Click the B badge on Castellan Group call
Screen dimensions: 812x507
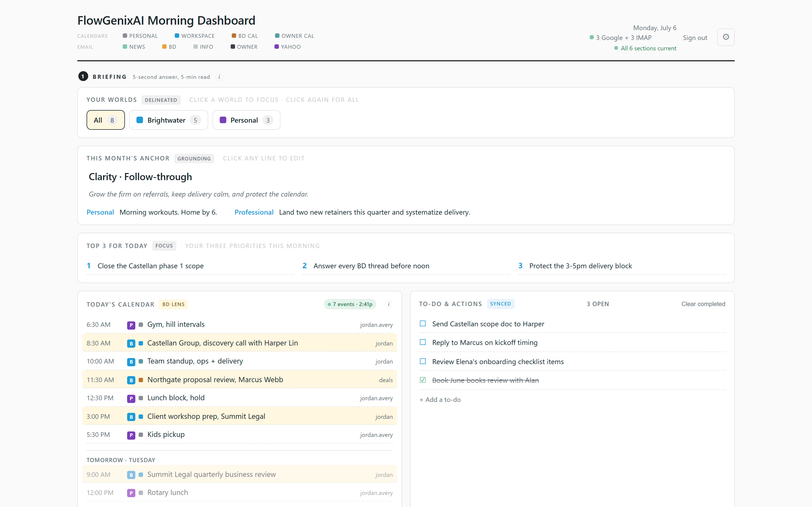click(131, 343)
